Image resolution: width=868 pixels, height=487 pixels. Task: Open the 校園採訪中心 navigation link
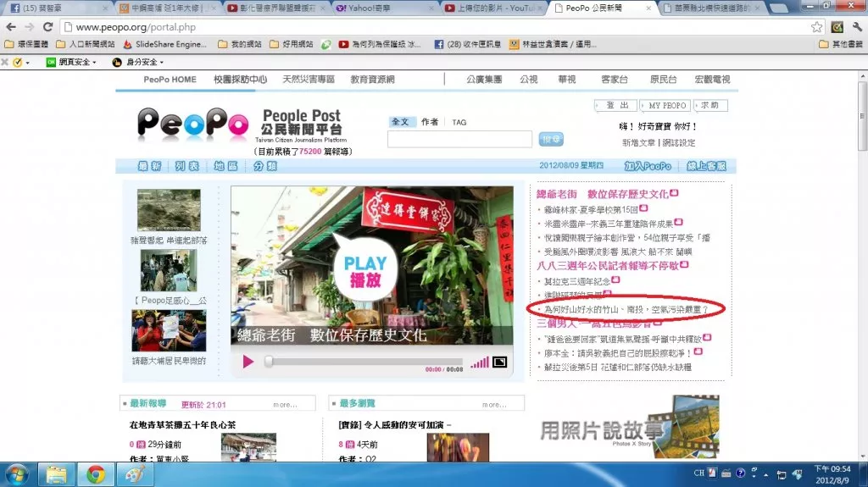(x=240, y=79)
